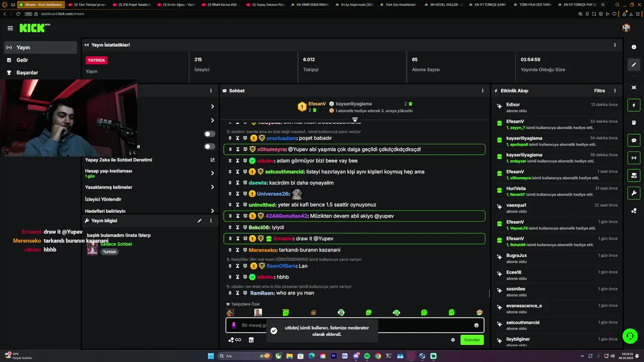This screenshot has width=644, height=362.
Task: Open Yayın bilgisi three-dot menu
Action: click(x=211, y=221)
